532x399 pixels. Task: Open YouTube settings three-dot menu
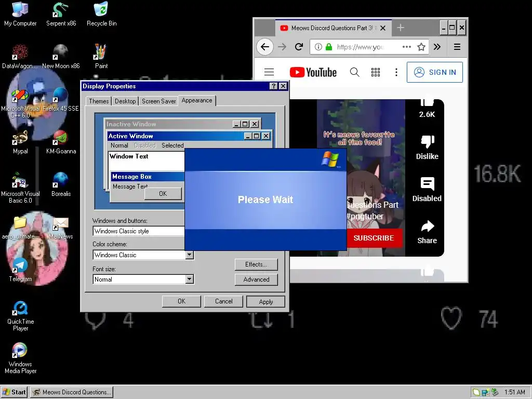click(x=396, y=72)
